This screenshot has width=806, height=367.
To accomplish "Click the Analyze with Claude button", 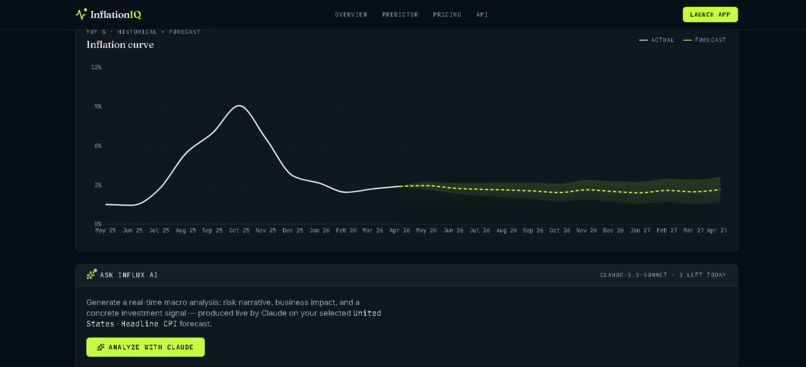I will tap(145, 347).
